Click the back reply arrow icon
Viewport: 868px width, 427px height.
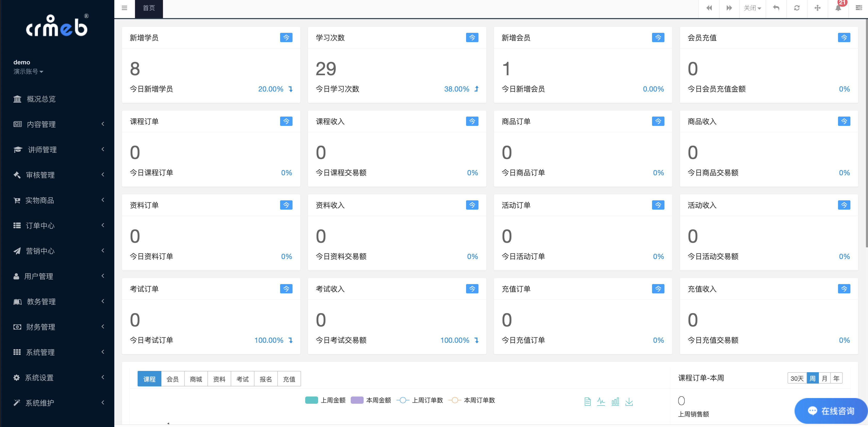(776, 8)
